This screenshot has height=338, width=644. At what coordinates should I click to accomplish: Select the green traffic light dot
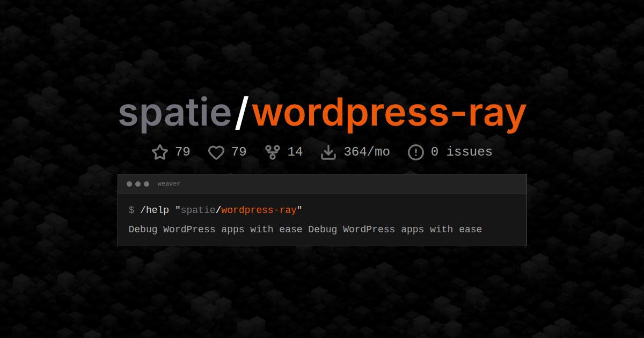145,183
